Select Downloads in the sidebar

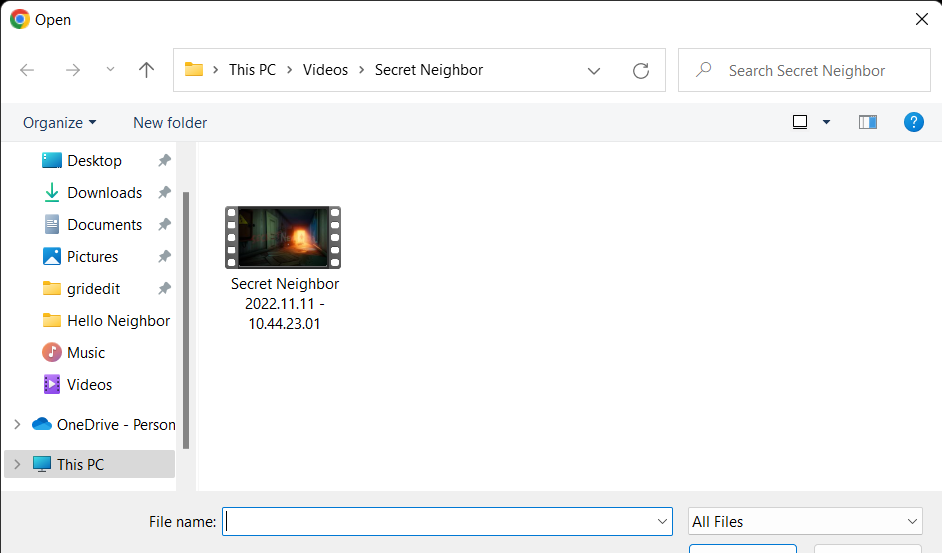coord(104,193)
